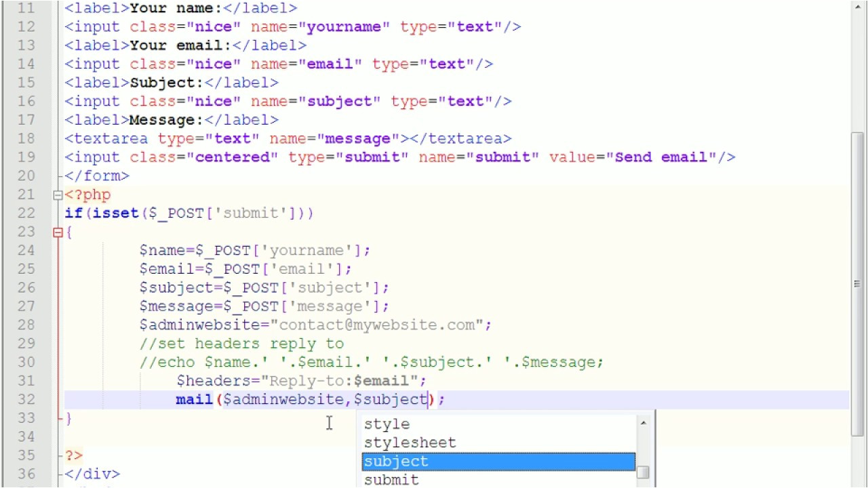
Task: Click the 'Your email:' label text
Action: pyautogui.click(x=181, y=45)
